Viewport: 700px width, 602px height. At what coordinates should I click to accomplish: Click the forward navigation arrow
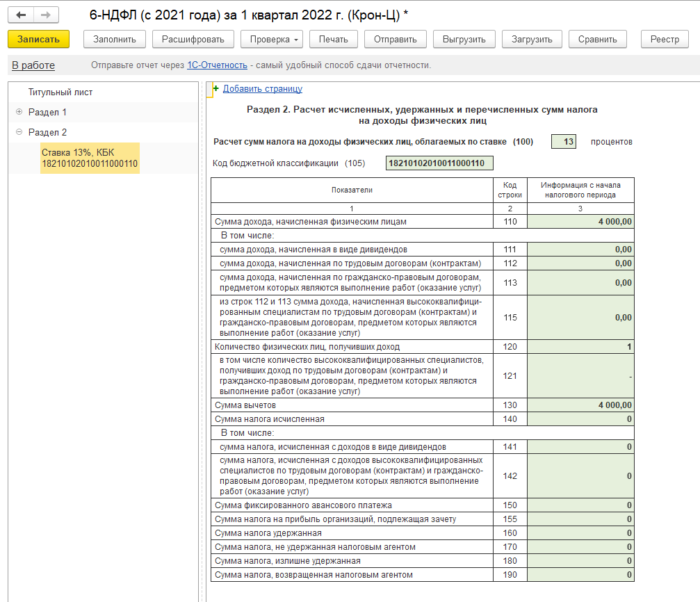point(46,15)
